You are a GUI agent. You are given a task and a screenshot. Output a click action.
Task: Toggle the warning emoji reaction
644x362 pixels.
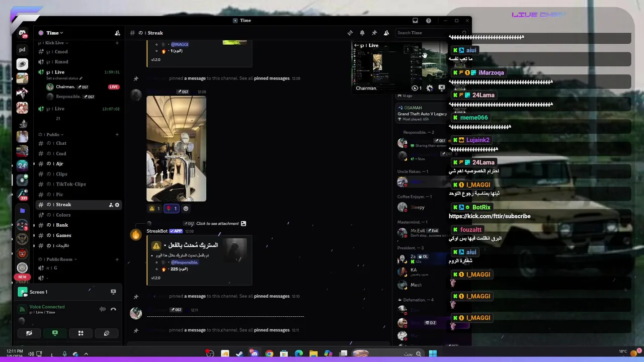click(x=154, y=208)
